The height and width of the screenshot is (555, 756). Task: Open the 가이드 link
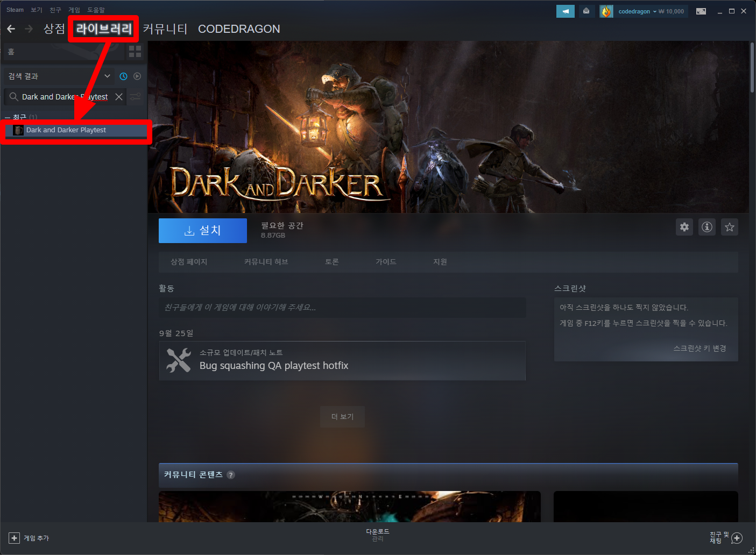386,262
